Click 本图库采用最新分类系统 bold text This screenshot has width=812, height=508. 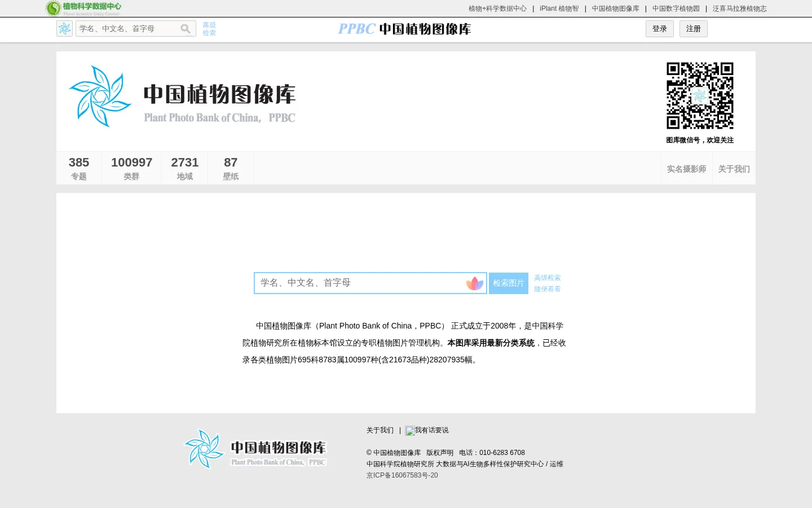tap(491, 343)
